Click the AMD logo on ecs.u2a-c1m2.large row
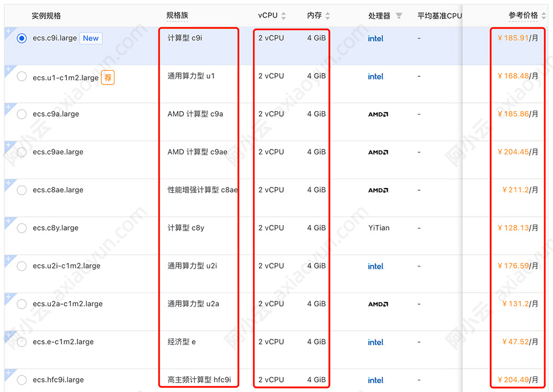Image resolution: width=553 pixels, height=392 pixels. (378, 304)
